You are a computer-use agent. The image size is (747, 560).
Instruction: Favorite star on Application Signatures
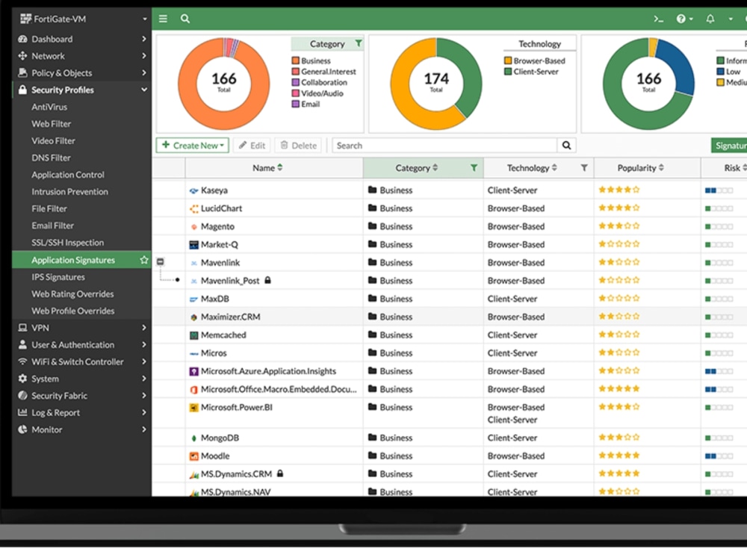pos(144,260)
